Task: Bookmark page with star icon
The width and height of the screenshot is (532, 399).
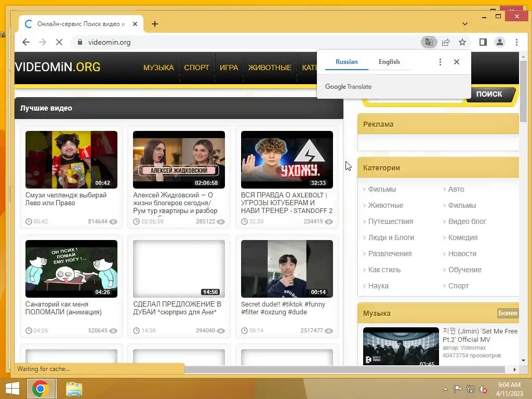Action: pyautogui.click(x=462, y=42)
